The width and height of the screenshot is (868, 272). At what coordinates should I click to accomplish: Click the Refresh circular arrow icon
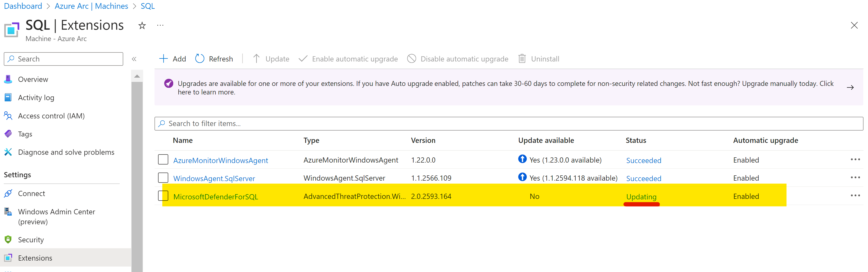click(200, 59)
